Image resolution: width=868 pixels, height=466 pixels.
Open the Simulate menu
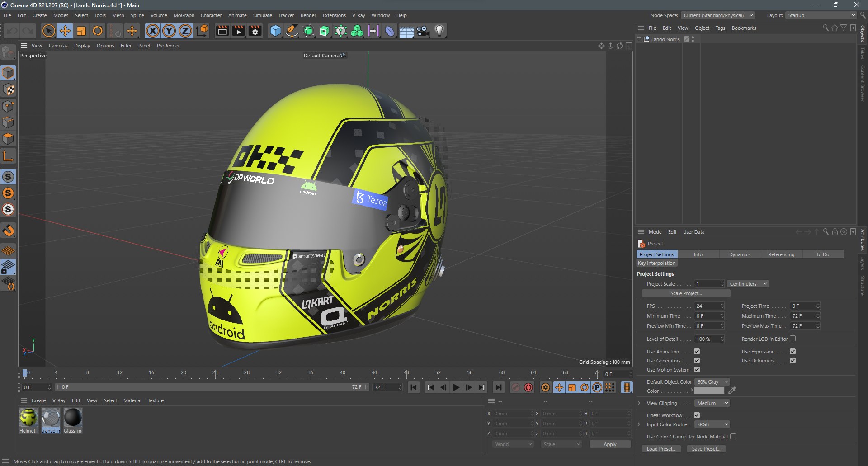[x=262, y=15]
